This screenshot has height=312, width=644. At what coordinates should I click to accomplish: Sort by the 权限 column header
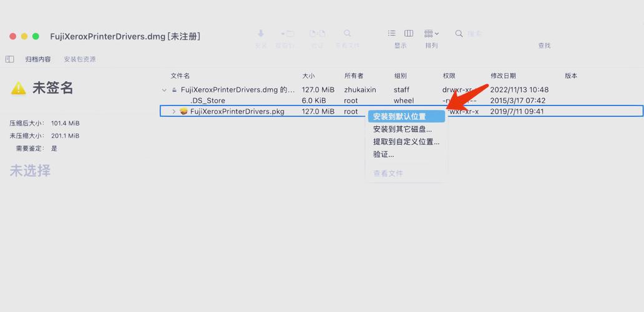[x=449, y=76]
